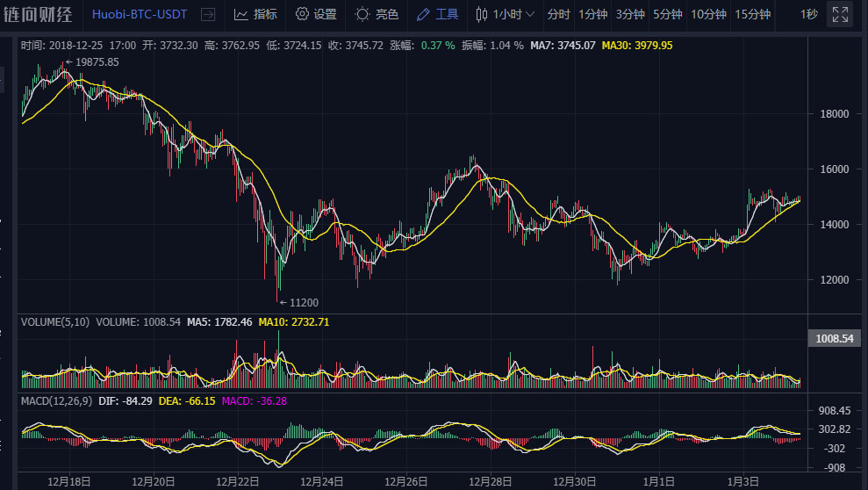Click the 涨幅 0.37 % value
This screenshot has width=868, height=490.
[x=422, y=46]
